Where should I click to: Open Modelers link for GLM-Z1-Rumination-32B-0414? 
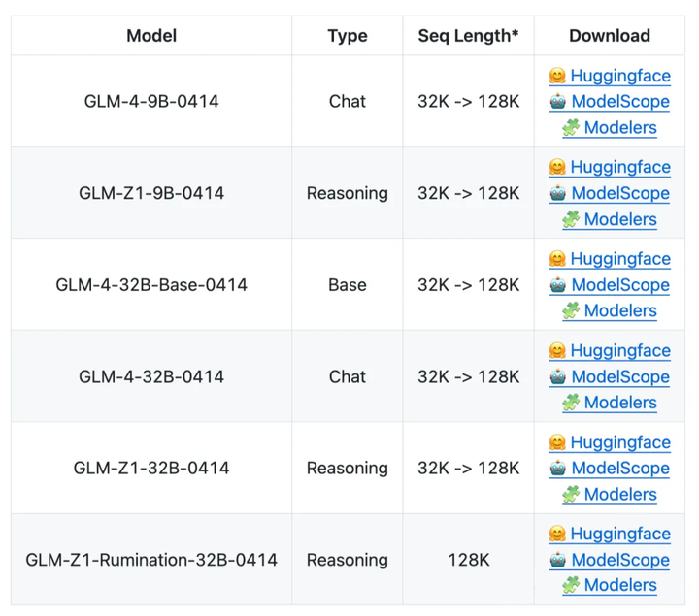[619, 586]
